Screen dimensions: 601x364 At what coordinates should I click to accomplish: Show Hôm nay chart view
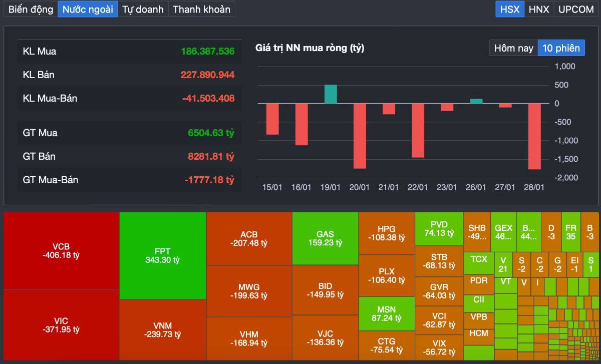tap(513, 48)
